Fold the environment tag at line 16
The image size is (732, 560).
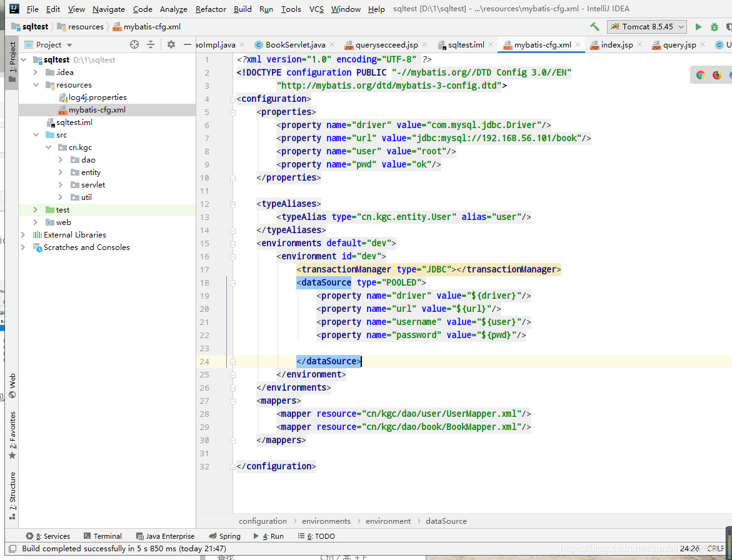tap(233, 257)
